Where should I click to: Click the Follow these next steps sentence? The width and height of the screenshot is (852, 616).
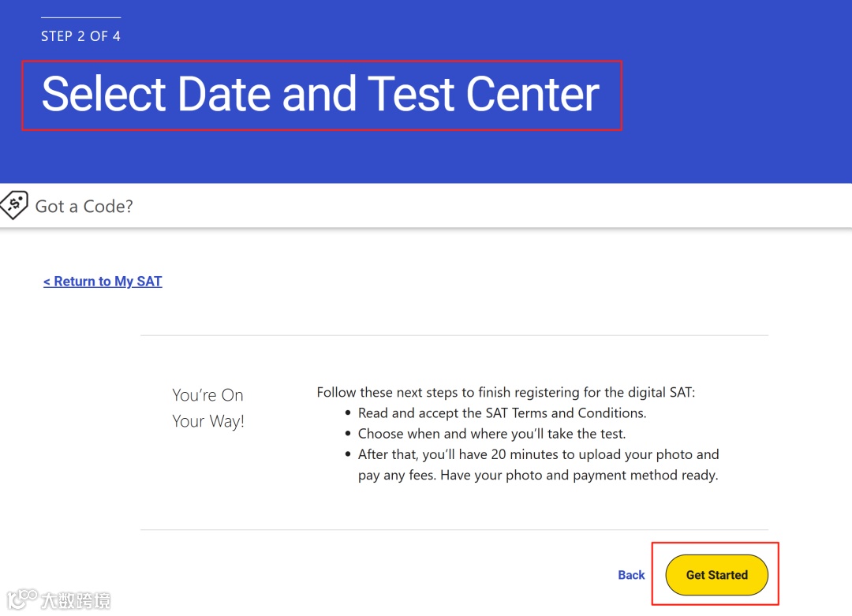tap(506, 392)
